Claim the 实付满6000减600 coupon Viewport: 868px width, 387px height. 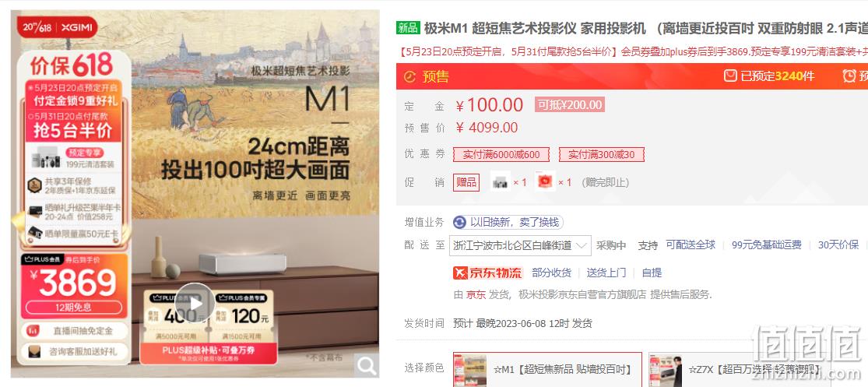pos(501,154)
